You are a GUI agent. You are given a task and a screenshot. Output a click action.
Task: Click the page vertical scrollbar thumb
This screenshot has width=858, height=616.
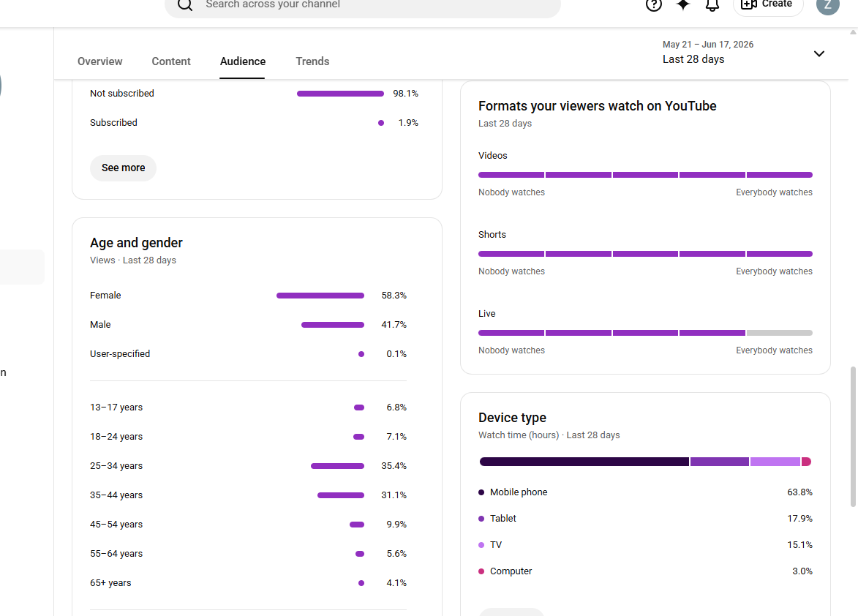(x=853, y=437)
